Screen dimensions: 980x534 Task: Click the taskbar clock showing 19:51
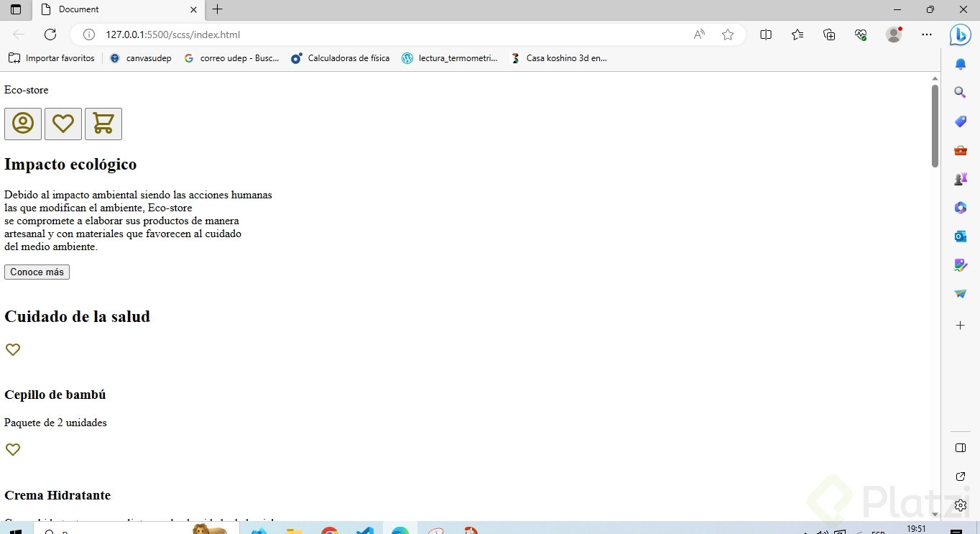click(x=916, y=529)
